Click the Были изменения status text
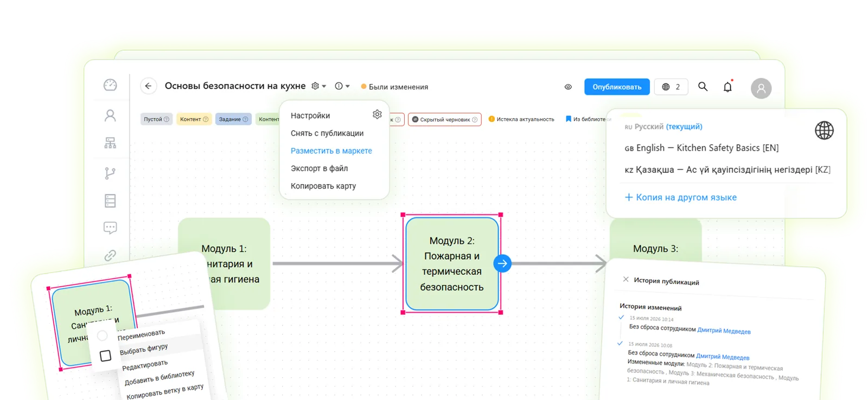This screenshot has height=400, width=868. click(x=398, y=87)
